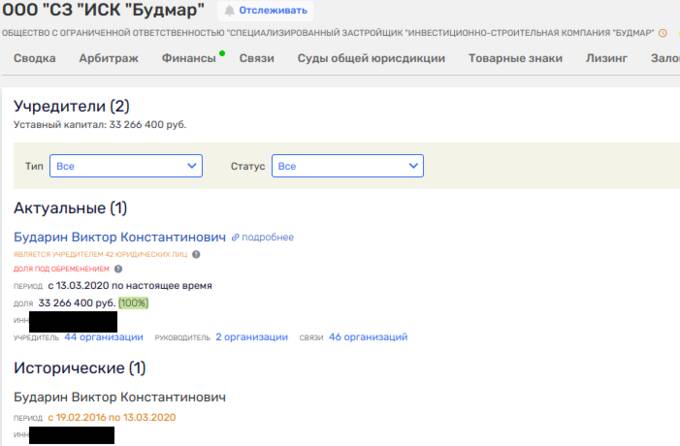Go to the Связи tab
Viewport: 680px width, 446px height.
257,58
